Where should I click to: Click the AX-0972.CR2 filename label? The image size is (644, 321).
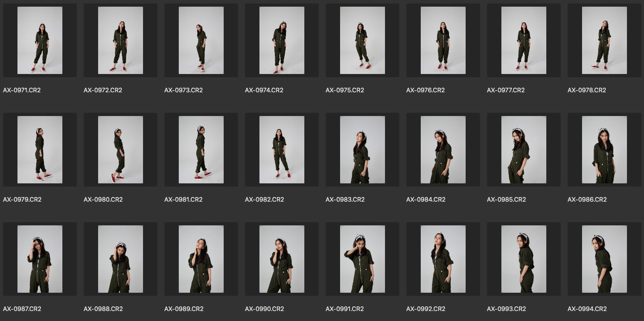point(103,90)
